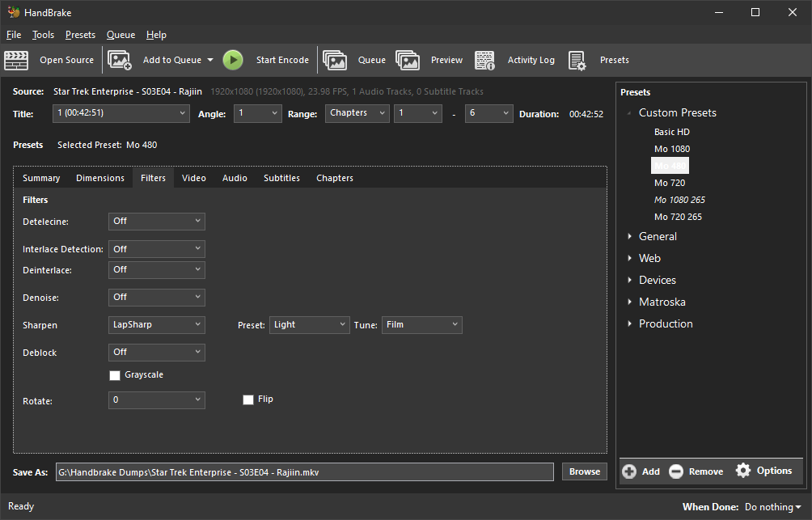This screenshot has width=812, height=520.
Task: Click the Save As file path field
Action: [304, 471]
